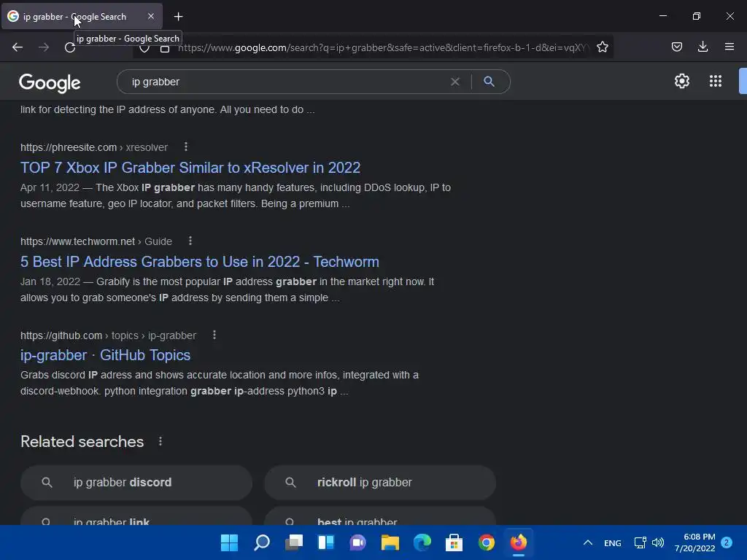Viewport: 747px width, 560px height.
Task: Close the ip grabber Google Search tab
Action: click(x=151, y=16)
